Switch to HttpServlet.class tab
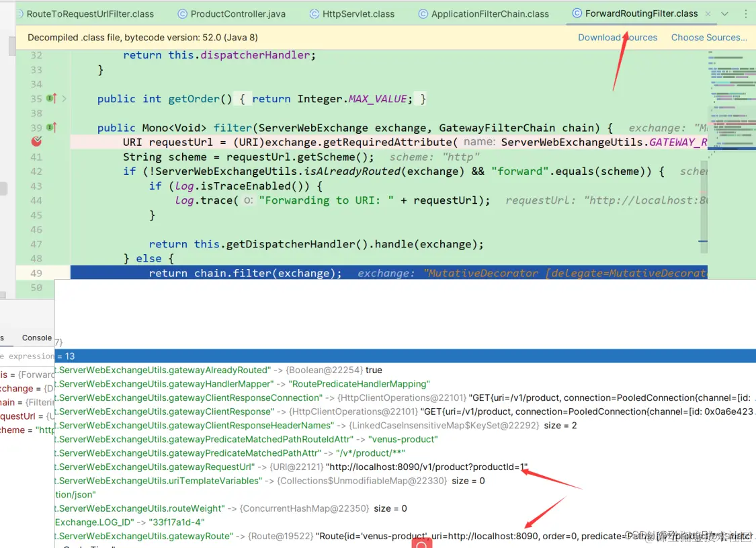This screenshot has height=548, width=756. point(352,14)
